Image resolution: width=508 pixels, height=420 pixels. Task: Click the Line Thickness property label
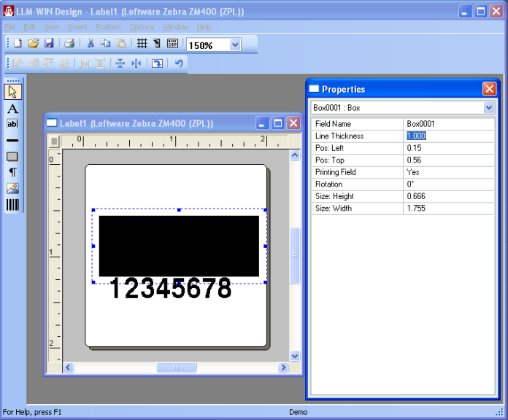coord(339,136)
